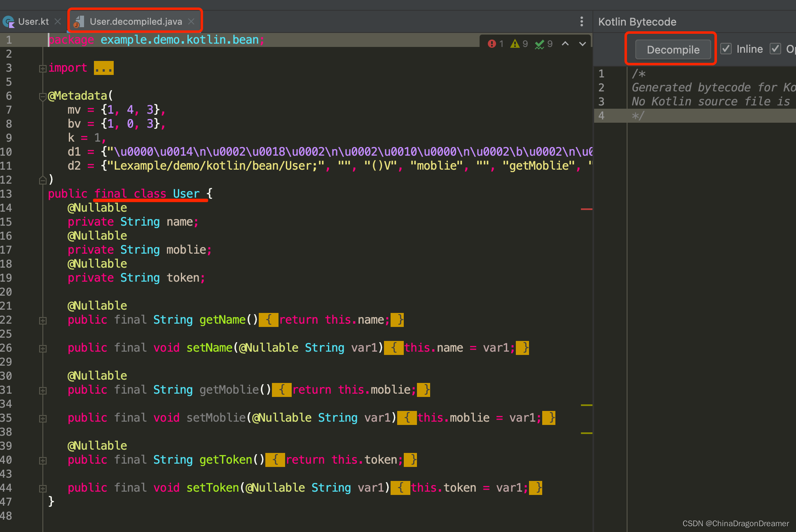
Task: Click the 'No Kotlin source file is' comment line
Action: point(711,101)
